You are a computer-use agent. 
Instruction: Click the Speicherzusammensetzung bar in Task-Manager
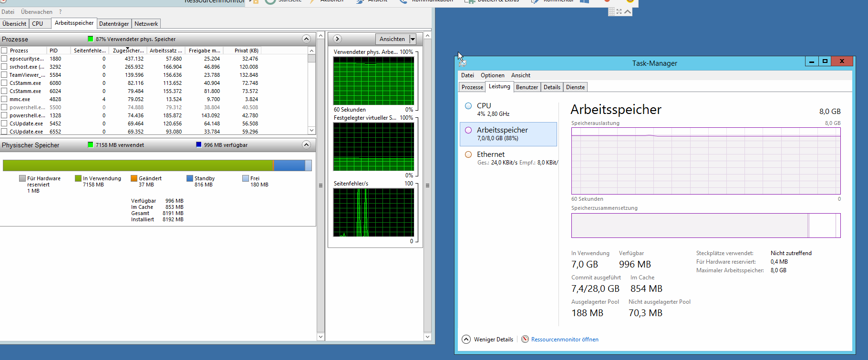[706, 225]
